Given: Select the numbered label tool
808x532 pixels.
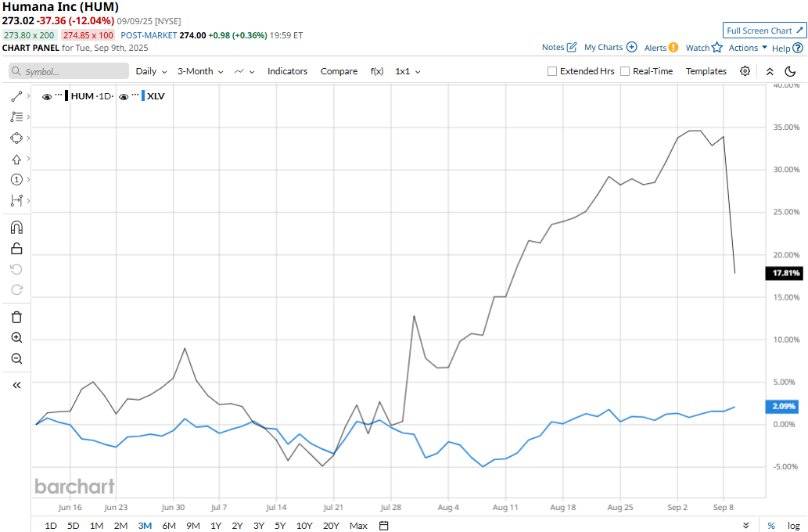Looking at the screenshot, I should pyautogui.click(x=16, y=179).
